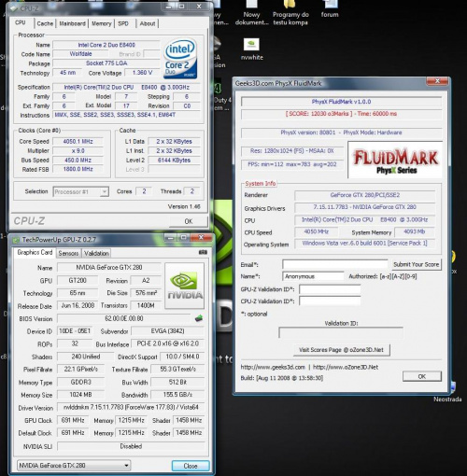Click Visit Scores Page @ oZone3D.Net button
467x476 pixels.
pyautogui.click(x=341, y=350)
